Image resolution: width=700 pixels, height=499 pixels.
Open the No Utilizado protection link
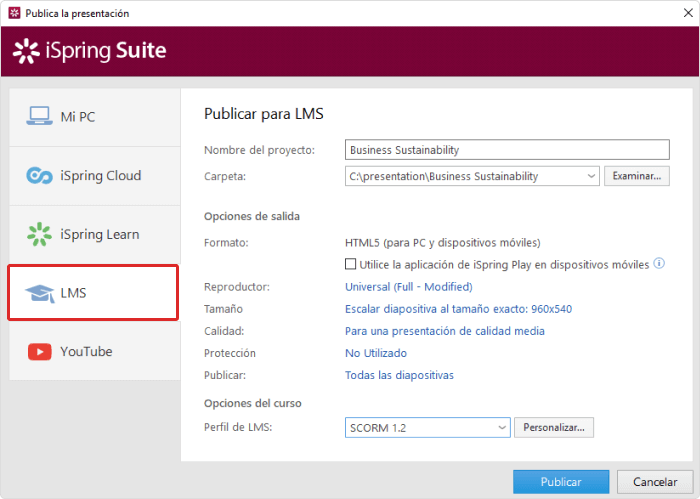376,353
